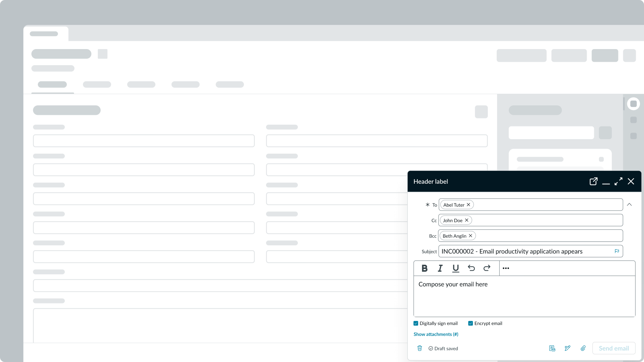644x362 pixels.
Task: Show attachments for this email
Action: [x=436, y=334]
